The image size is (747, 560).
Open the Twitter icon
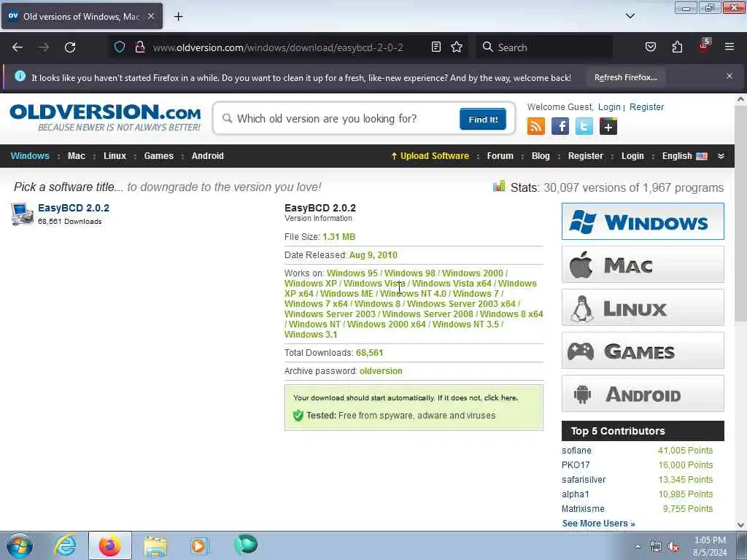pos(584,126)
